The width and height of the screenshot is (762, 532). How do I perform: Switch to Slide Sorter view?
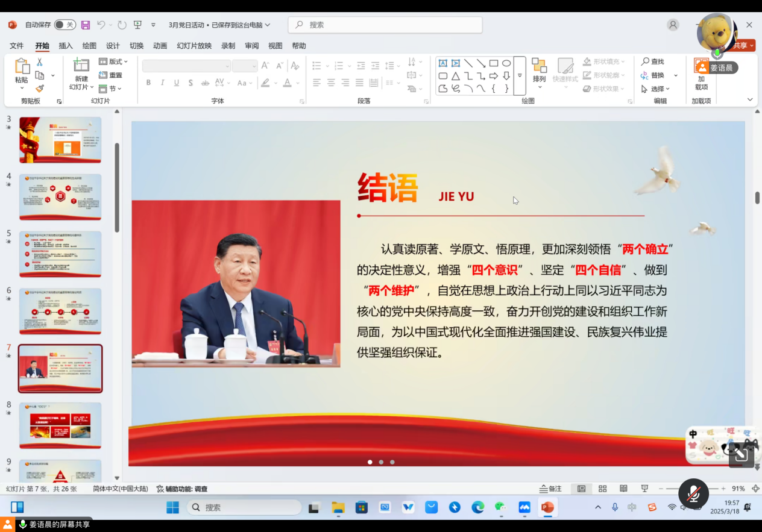click(602, 489)
